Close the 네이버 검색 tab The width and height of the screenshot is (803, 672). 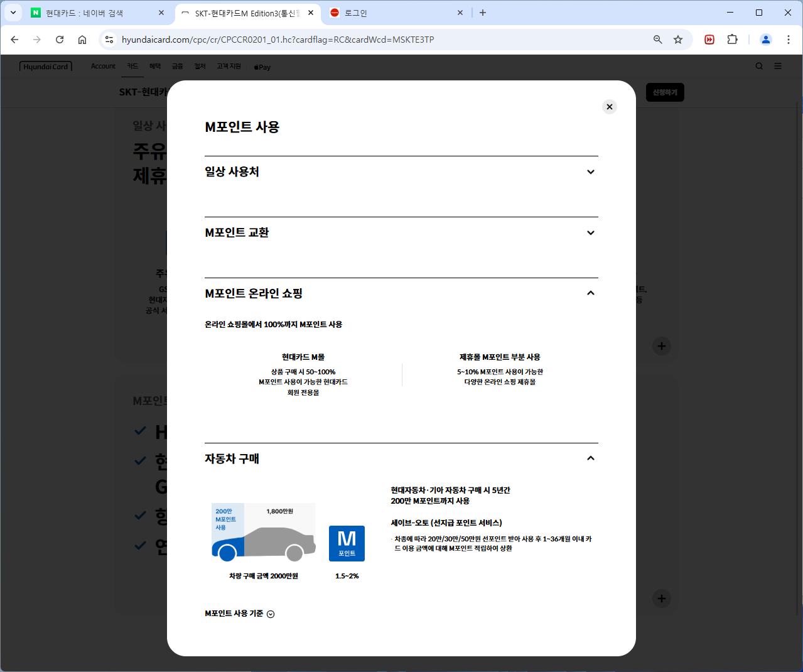coord(161,13)
